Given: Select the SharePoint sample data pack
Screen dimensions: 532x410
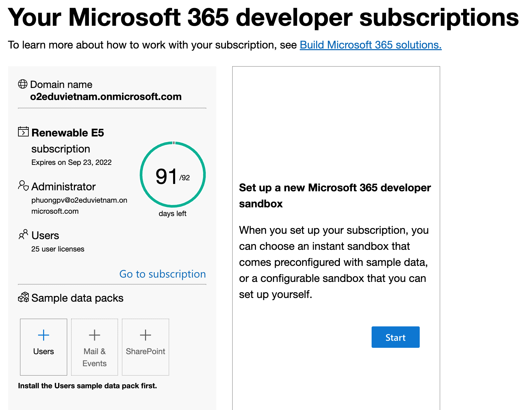Looking at the screenshot, I should click(145, 347).
